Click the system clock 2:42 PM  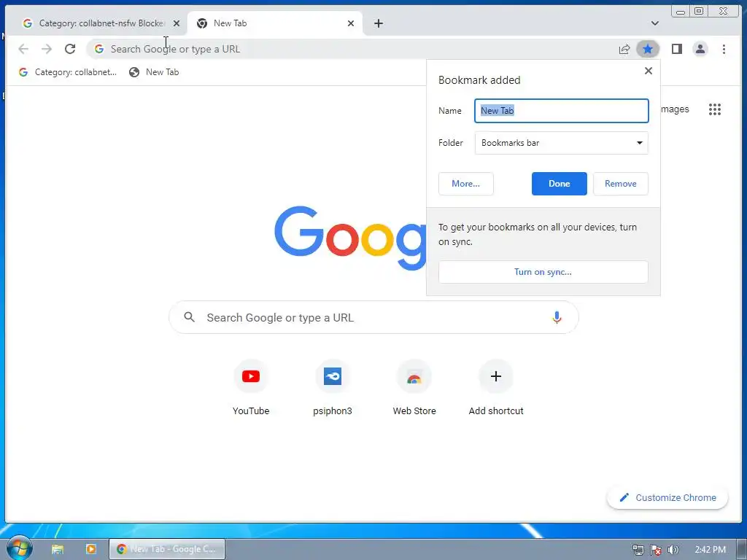click(x=711, y=550)
